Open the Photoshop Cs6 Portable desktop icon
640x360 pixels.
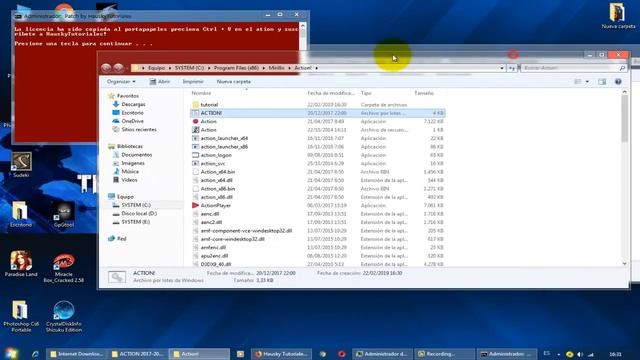point(21,316)
